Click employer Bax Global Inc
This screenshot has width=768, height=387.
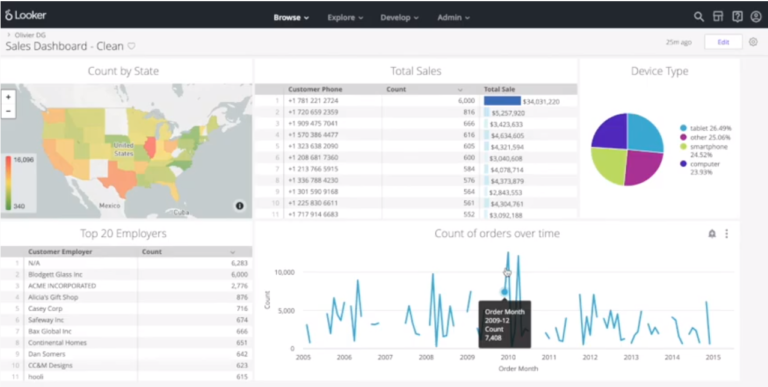point(50,332)
